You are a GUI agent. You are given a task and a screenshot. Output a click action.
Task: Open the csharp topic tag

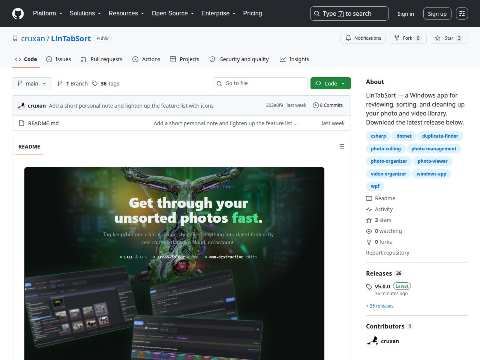pyautogui.click(x=378, y=136)
